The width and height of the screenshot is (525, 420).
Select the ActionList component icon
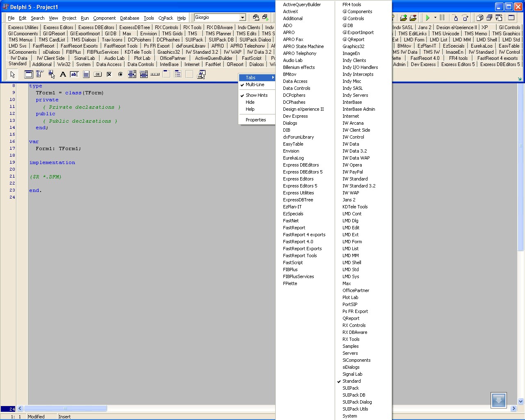click(x=201, y=74)
